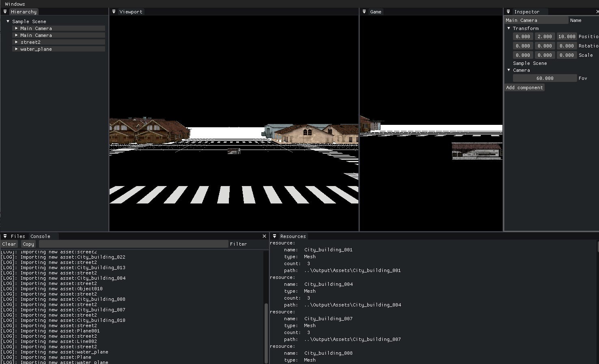Viewport: 599px width, 364px height.
Task: Click the Inspector panel dock menu arrow
Action: point(508,12)
